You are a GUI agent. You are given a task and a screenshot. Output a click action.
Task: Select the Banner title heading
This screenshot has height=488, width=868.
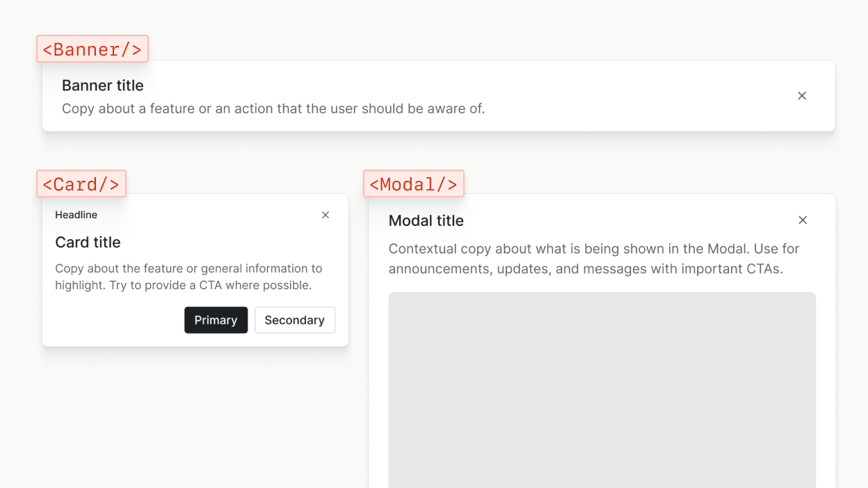[102, 85]
